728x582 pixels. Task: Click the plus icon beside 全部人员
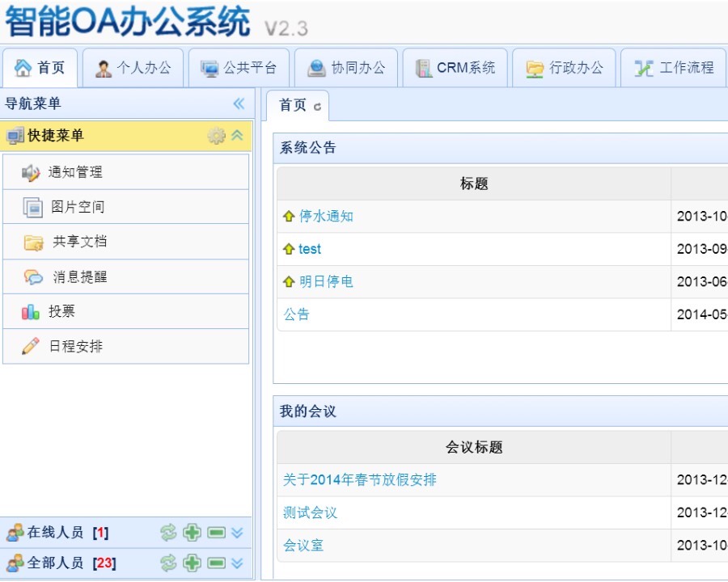coord(192,563)
